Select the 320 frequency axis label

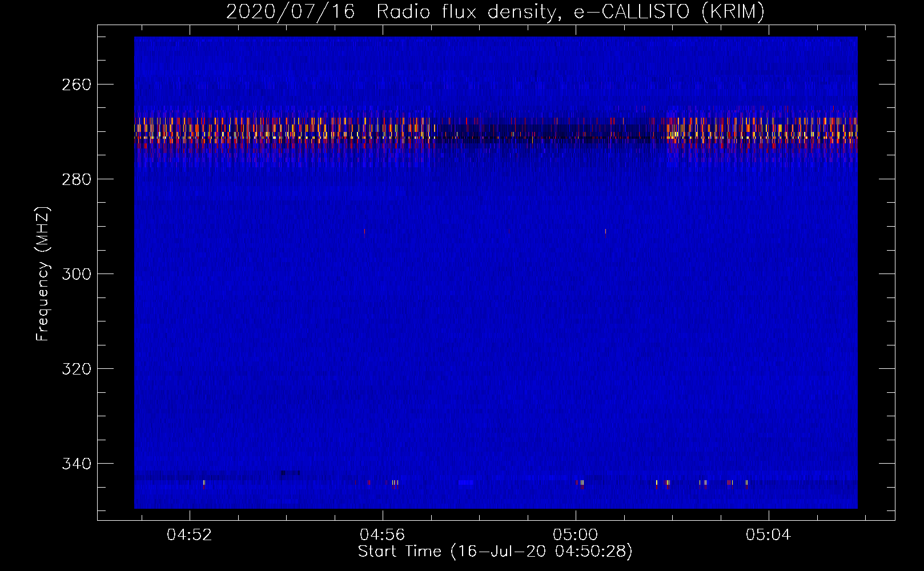[77, 369]
